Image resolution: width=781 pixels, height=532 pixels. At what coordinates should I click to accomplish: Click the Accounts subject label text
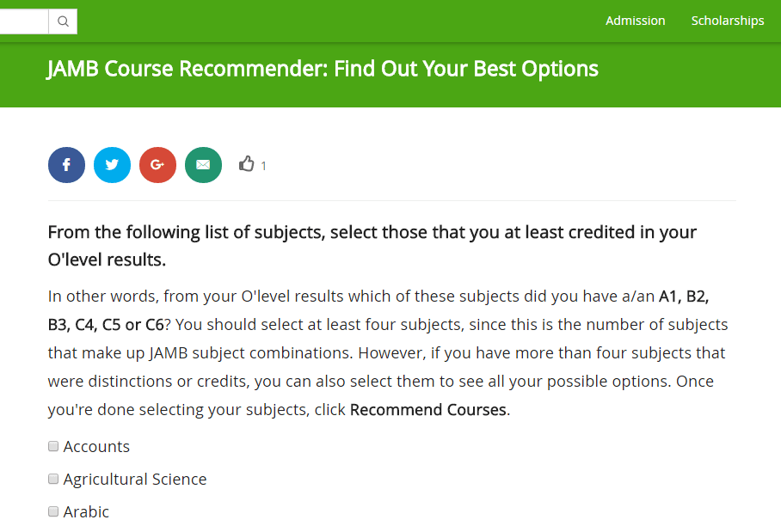coord(96,446)
